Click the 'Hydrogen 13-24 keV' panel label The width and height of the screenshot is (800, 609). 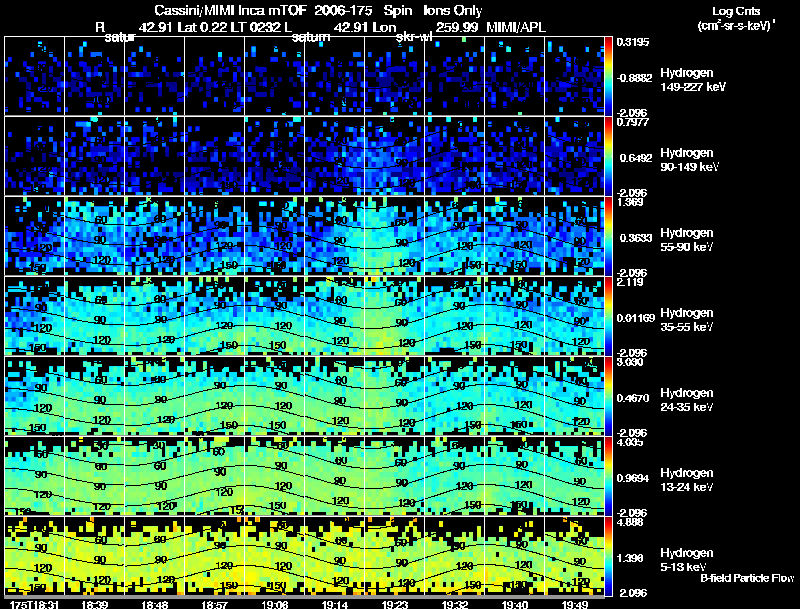click(x=687, y=480)
